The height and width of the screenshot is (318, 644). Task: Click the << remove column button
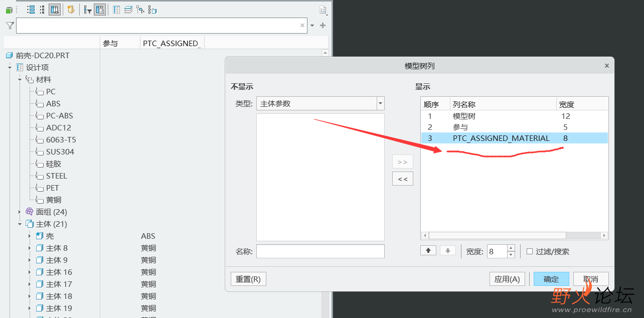(402, 179)
